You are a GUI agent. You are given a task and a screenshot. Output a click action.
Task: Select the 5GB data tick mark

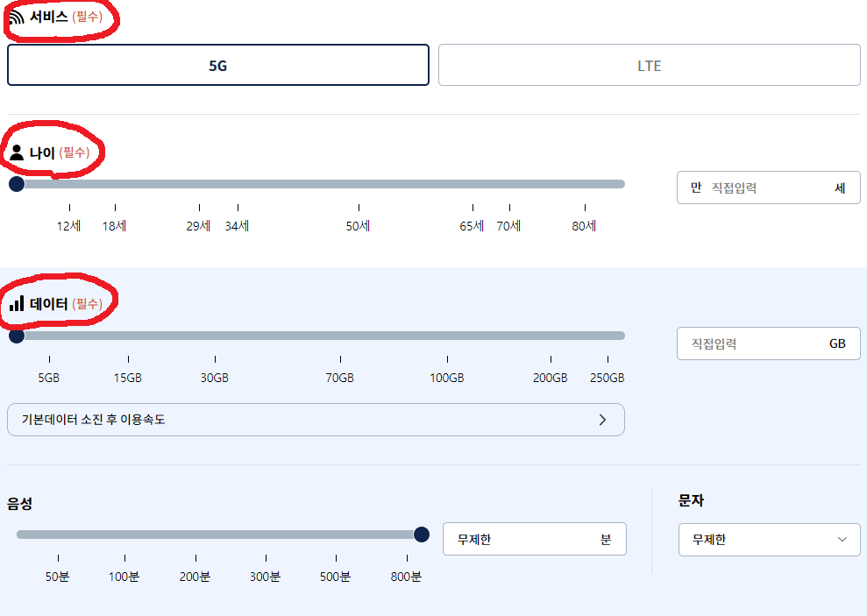pos(49,378)
